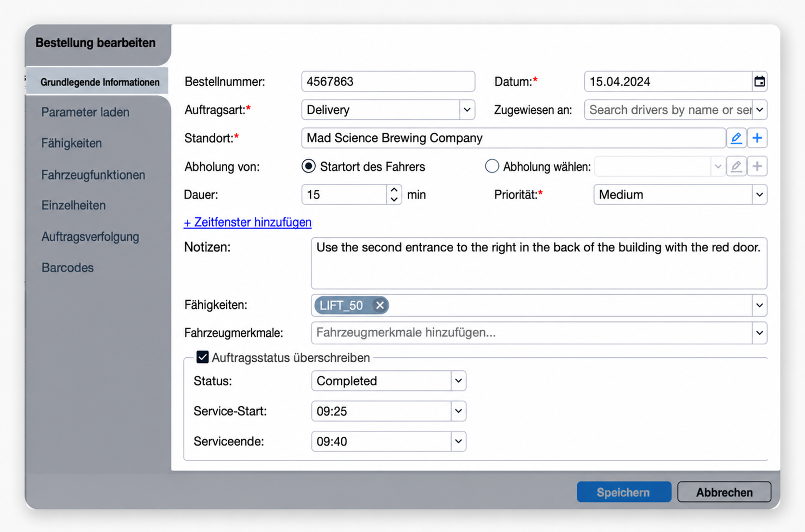Viewport: 805px width, 532px height.
Task: Select Startort des Fahrers radio option
Action: pos(309,166)
